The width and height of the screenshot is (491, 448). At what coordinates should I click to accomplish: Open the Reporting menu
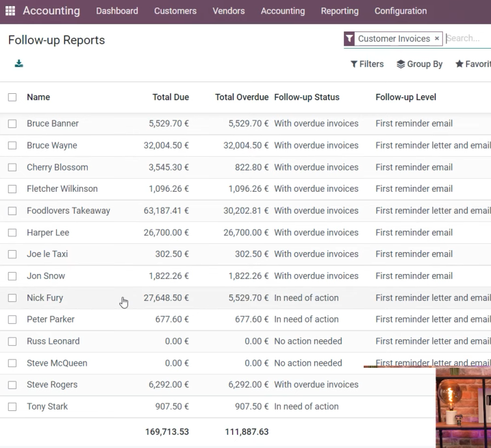[340, 11]
